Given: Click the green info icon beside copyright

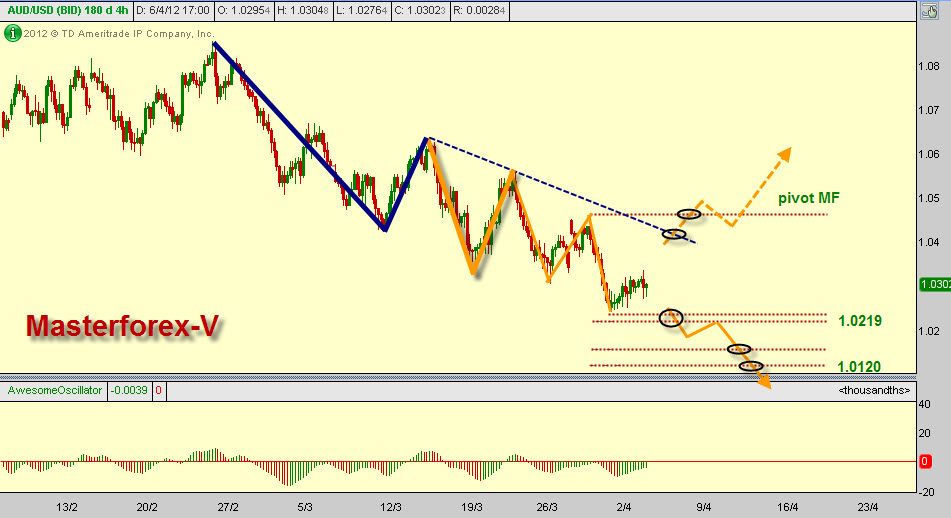Looking at the screenshot, I should point(12,33).
